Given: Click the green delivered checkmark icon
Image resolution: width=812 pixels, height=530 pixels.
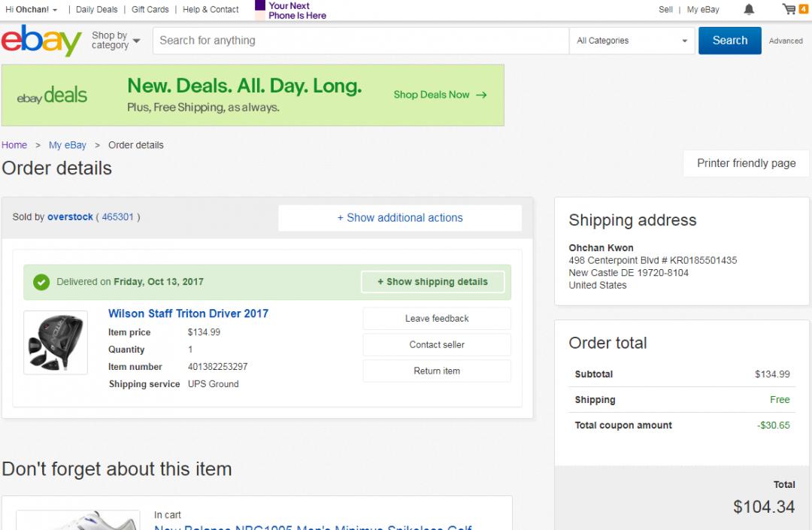Looking at the screenshot, I should 42,282.
